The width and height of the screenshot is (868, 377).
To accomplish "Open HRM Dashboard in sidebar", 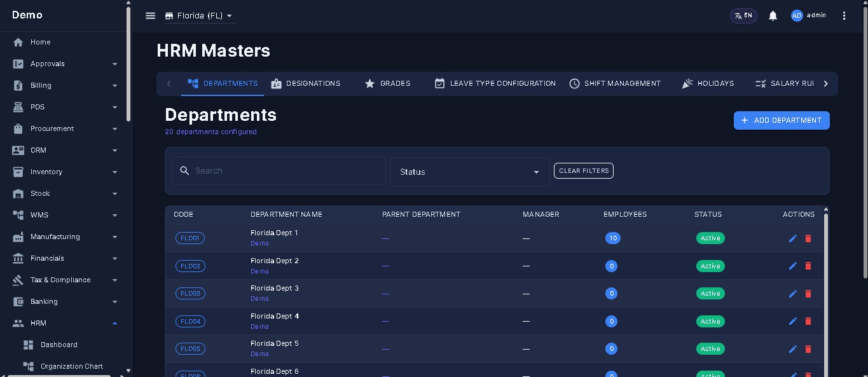I will tap(59, 345).
